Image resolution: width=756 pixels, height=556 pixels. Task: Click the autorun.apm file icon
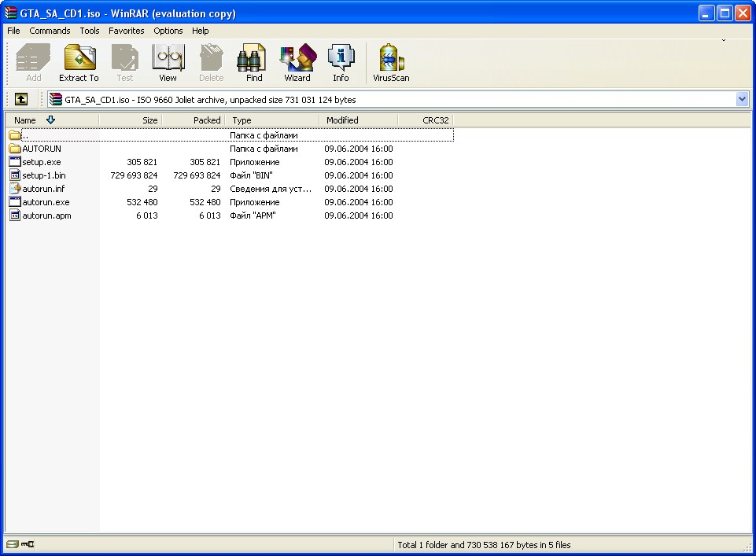pyautogui.click(x=15, y=215)
